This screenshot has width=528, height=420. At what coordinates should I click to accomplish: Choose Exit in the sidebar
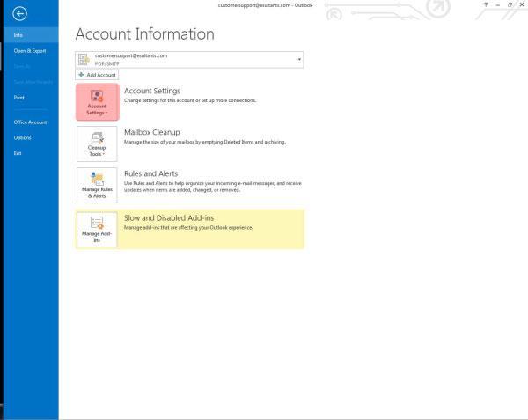tap(31, 153)
